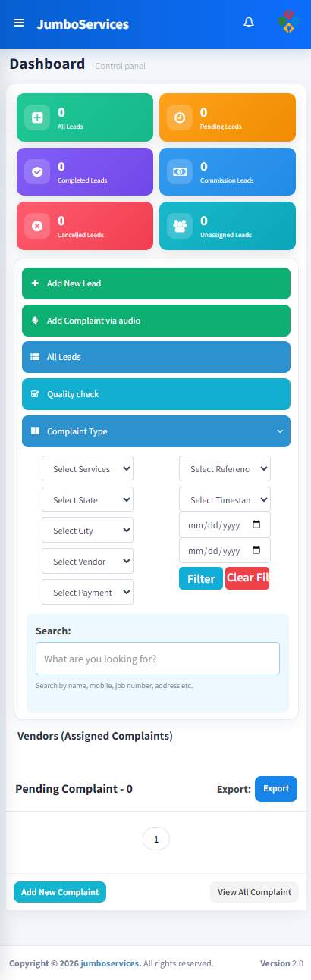Click the blue Export button

[276, 789]
